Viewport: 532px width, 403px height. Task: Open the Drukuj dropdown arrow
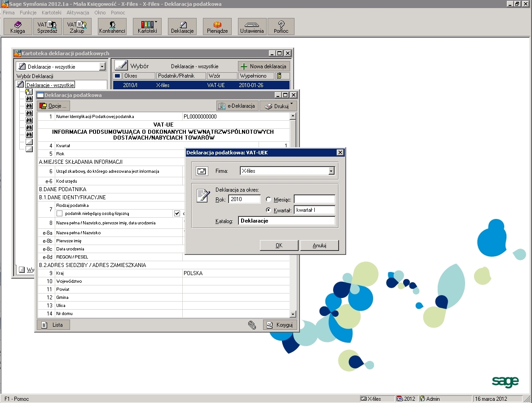point(292,104)
